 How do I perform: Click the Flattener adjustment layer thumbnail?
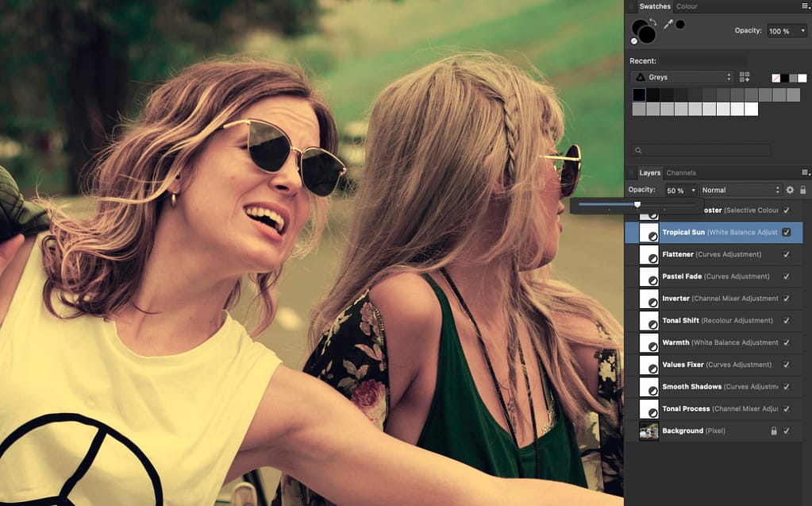click(648, 254)
